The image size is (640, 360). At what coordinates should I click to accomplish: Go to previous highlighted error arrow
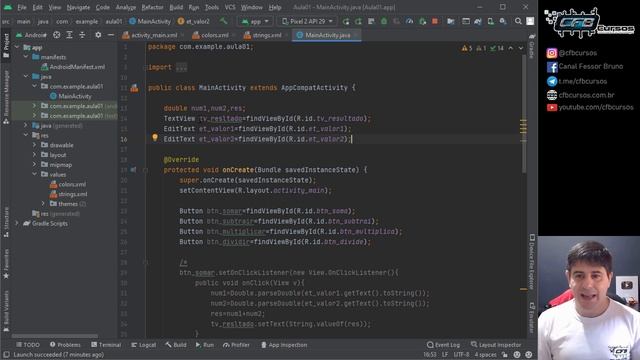point(511,48)
